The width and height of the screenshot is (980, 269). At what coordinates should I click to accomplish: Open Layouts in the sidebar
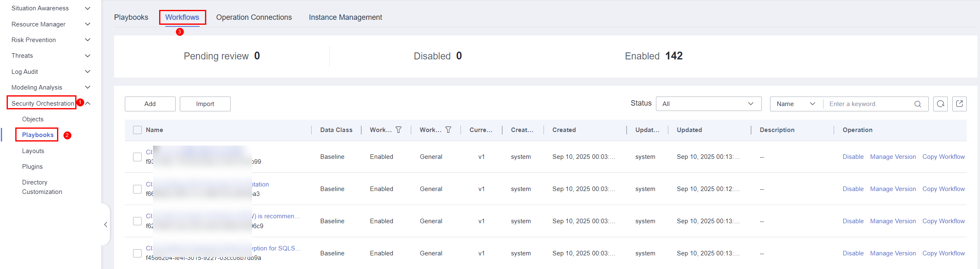33,151
